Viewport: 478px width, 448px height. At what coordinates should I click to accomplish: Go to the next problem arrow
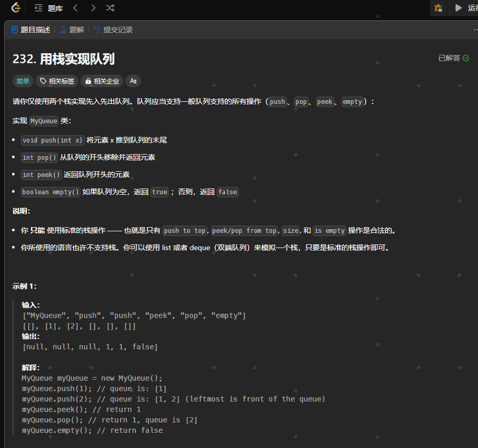click(94, 8)
